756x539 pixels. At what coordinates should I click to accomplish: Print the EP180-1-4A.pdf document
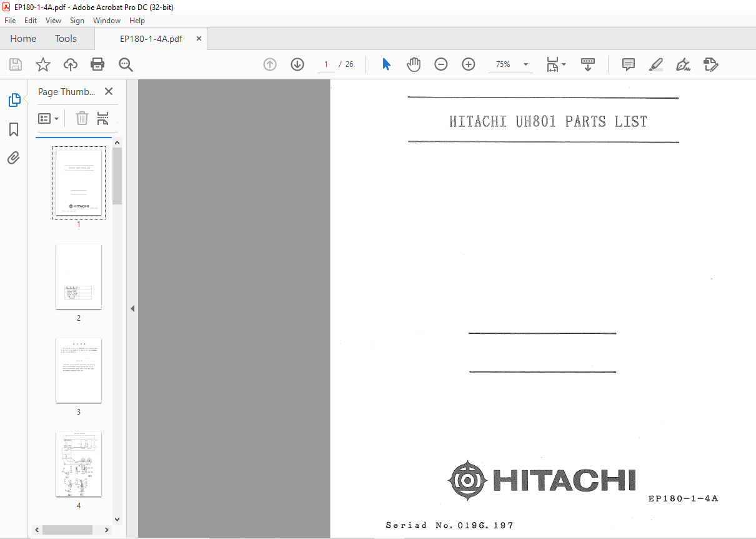click(97, 64)
